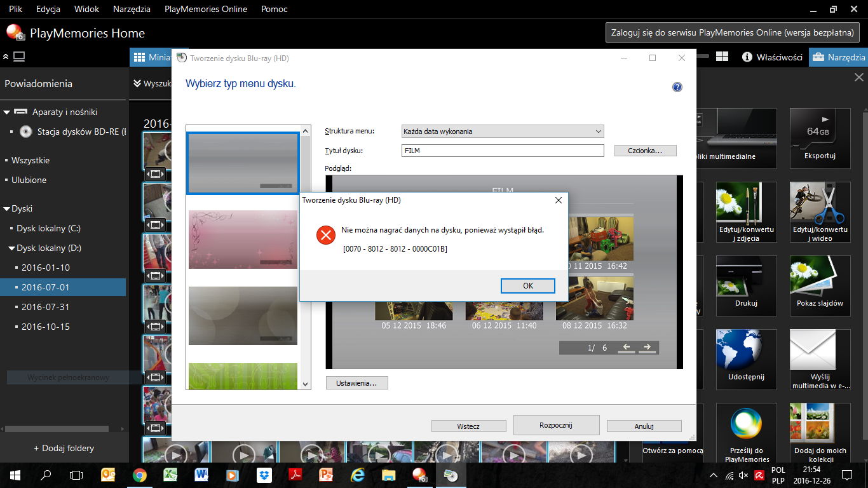Open the Edytuj/konwertuj wideo tool
This screenshot has width=868, height=488.
pyautogui.click(x=820, y=205)
